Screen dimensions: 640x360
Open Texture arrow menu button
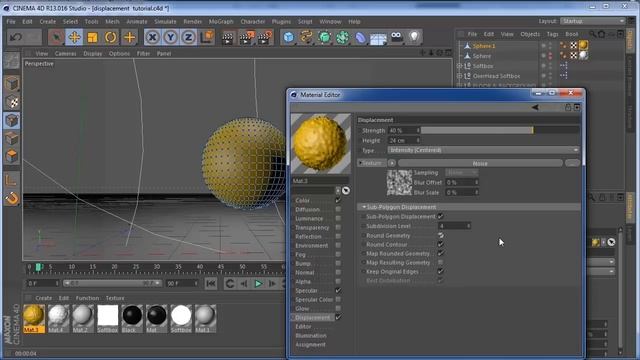391,163
